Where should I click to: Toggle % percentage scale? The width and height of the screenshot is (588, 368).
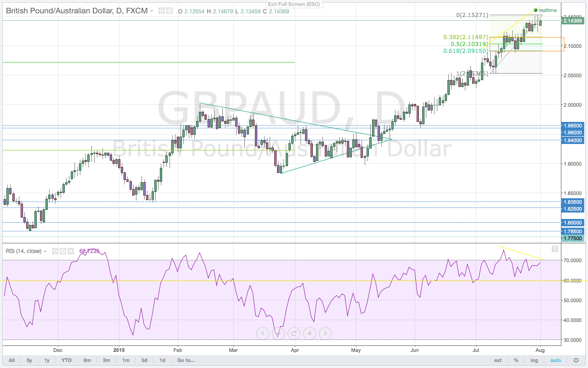point(516,360)
